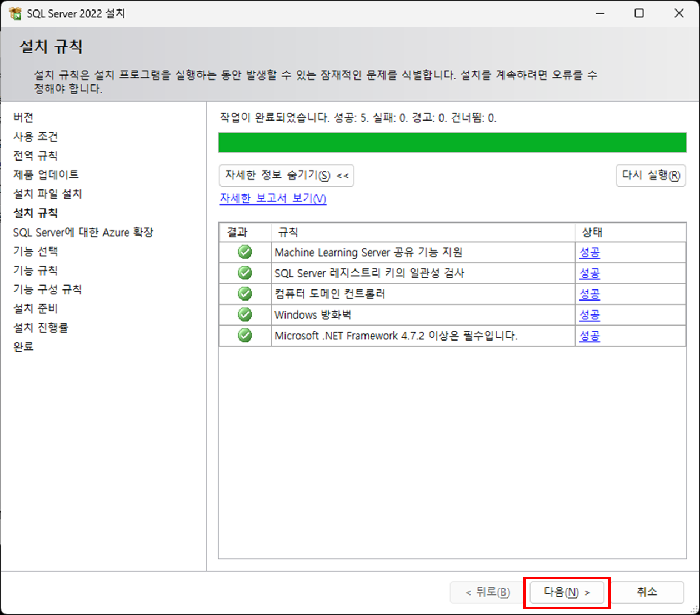Click the green progress bar
Viewport: 700px width, 615px height.
(452, 142)
